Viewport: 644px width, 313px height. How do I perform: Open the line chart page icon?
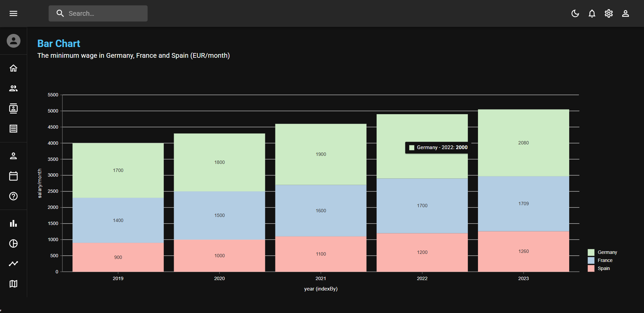pyautogui.click(x=13, y=264)
